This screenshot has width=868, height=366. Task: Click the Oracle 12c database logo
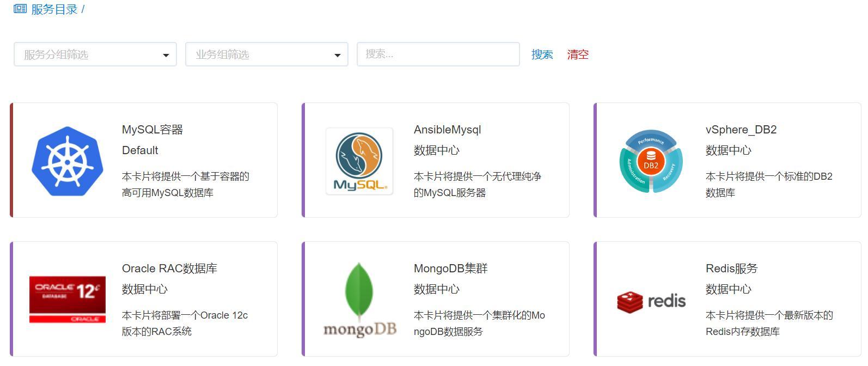pos(68,300)
